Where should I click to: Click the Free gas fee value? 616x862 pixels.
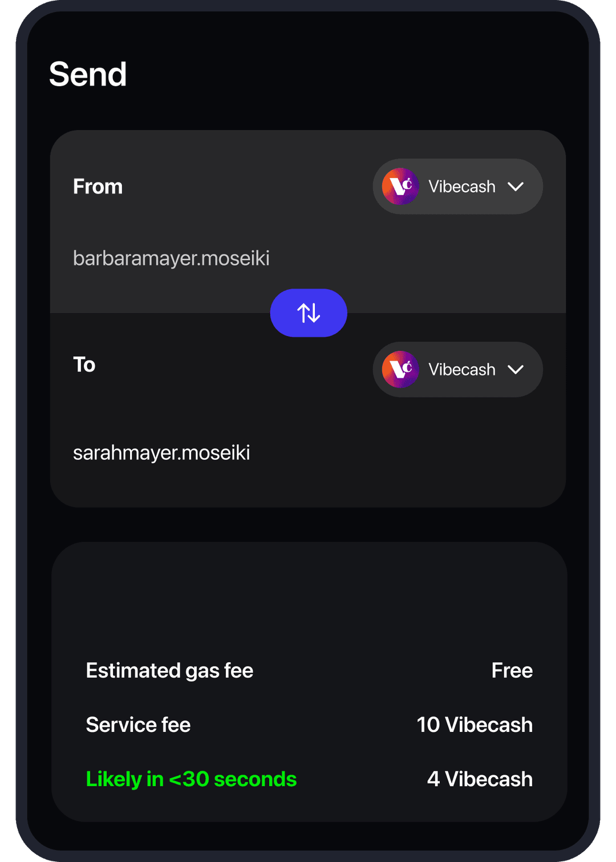[512, 670]
